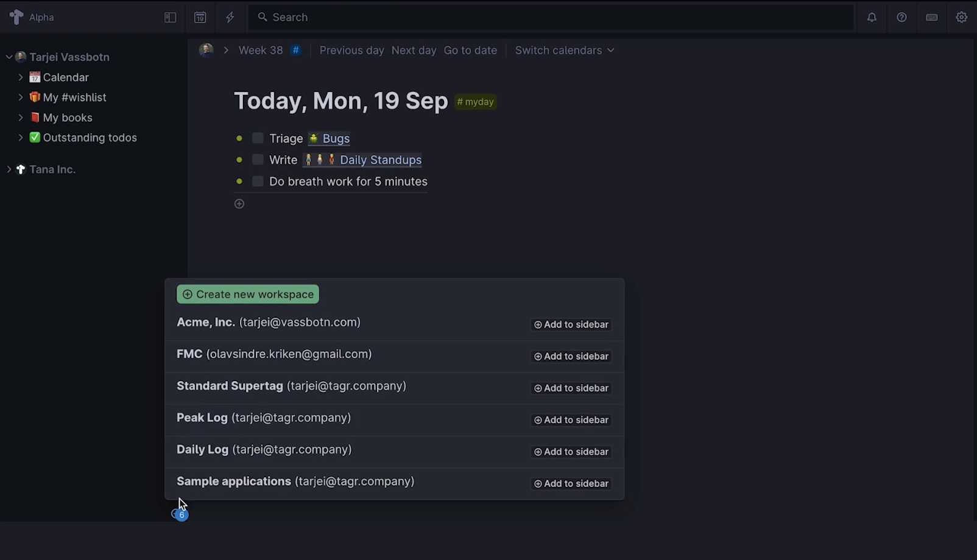
Task: Click the keyboard shortcuts icon
Action: [931, 17]
